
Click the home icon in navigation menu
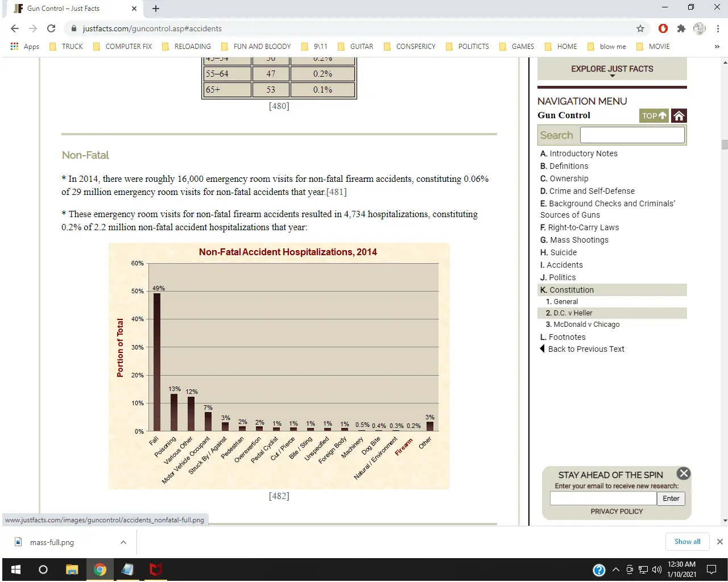point(679,116)
